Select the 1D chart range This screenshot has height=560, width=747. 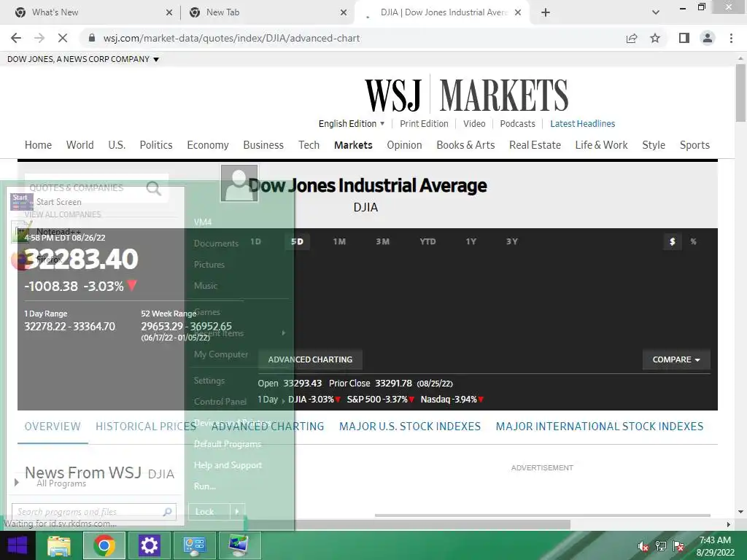pyautogui.click(x=255, y=241)
